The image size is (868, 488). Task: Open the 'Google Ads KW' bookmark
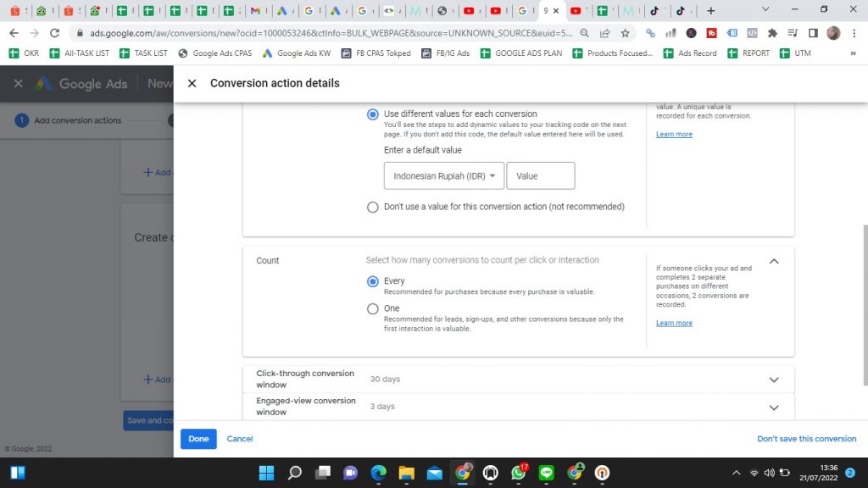point(297,53)
